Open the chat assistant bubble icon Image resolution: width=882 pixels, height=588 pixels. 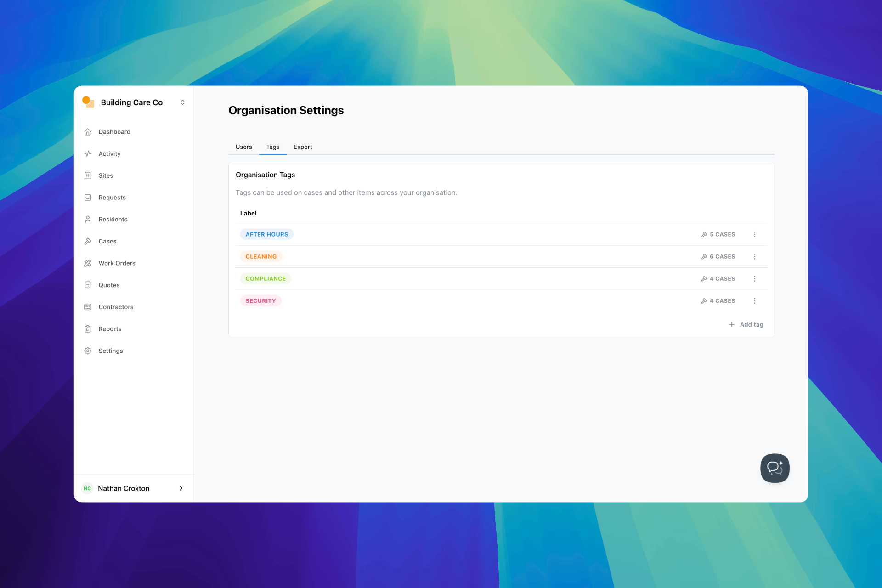pos(775,468)
